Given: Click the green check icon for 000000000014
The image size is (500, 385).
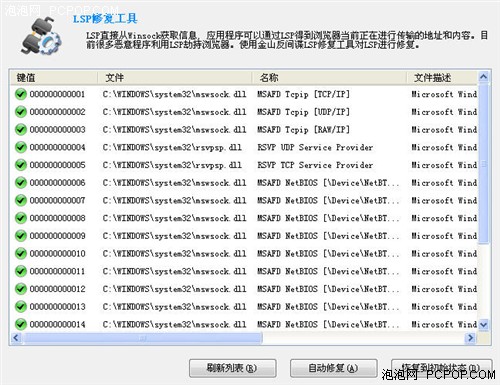Looking at the screenshot, I should coord(21,324).
